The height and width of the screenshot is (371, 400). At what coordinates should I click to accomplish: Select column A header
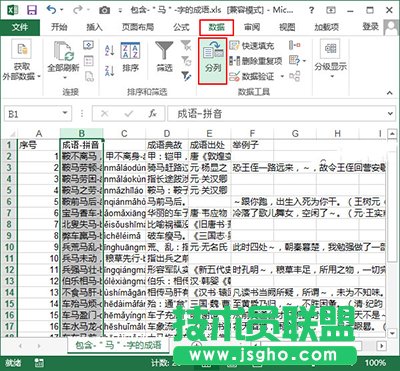[x=39, y=134]
